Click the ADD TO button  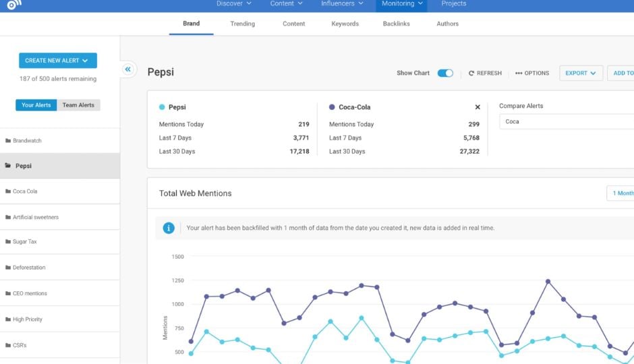[621, 73]
